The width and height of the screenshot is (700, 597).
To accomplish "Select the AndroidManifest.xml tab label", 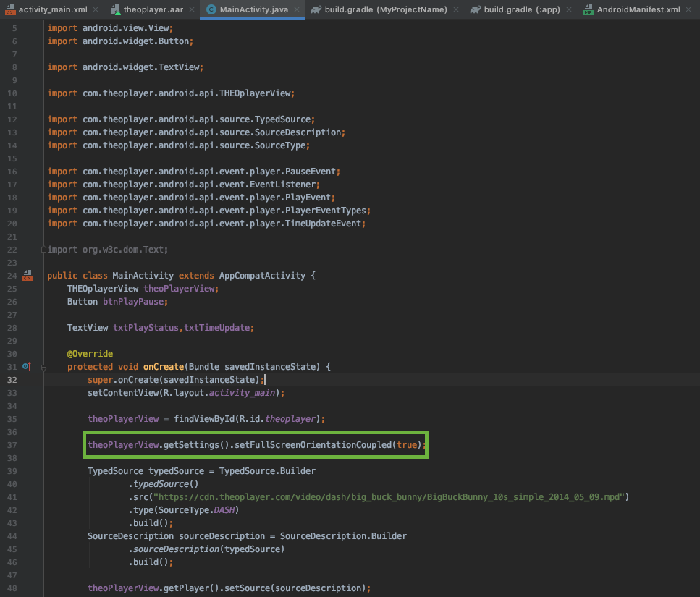I will tap(639, 9).
